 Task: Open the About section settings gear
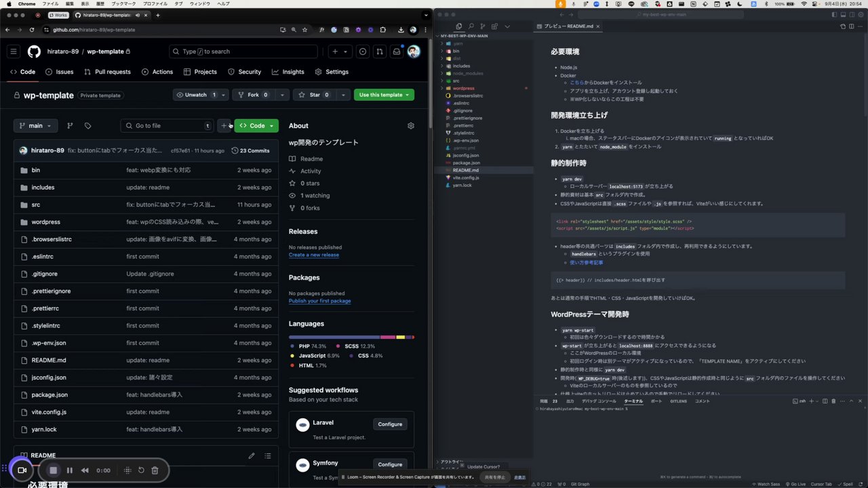pos(410,125)
